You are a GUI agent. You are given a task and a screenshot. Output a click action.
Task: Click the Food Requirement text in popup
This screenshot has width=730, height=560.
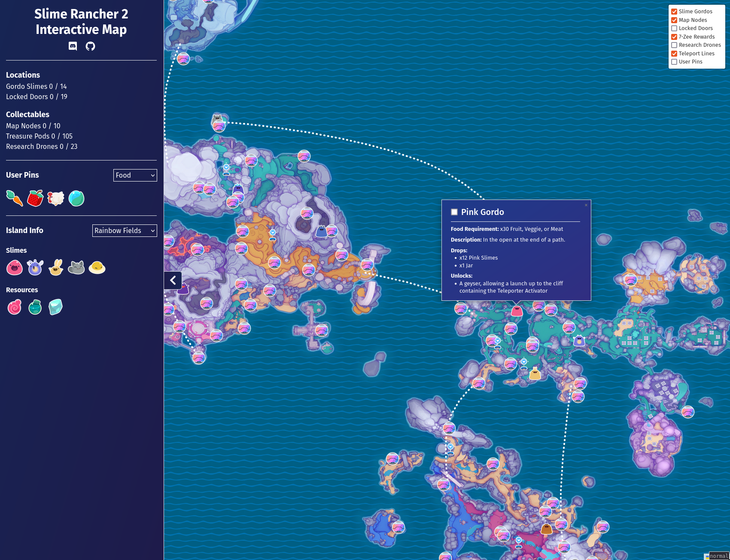point(507,229)
